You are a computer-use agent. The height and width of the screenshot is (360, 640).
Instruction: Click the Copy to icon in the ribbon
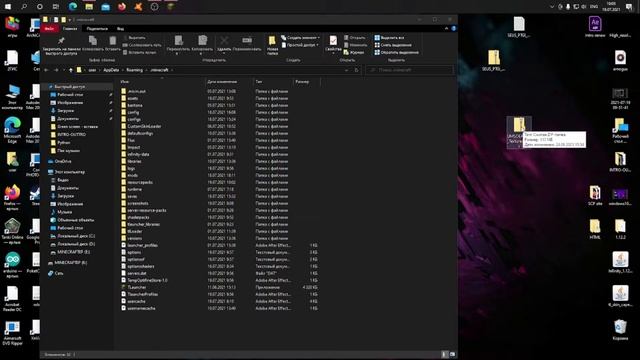tap(202, 40)
